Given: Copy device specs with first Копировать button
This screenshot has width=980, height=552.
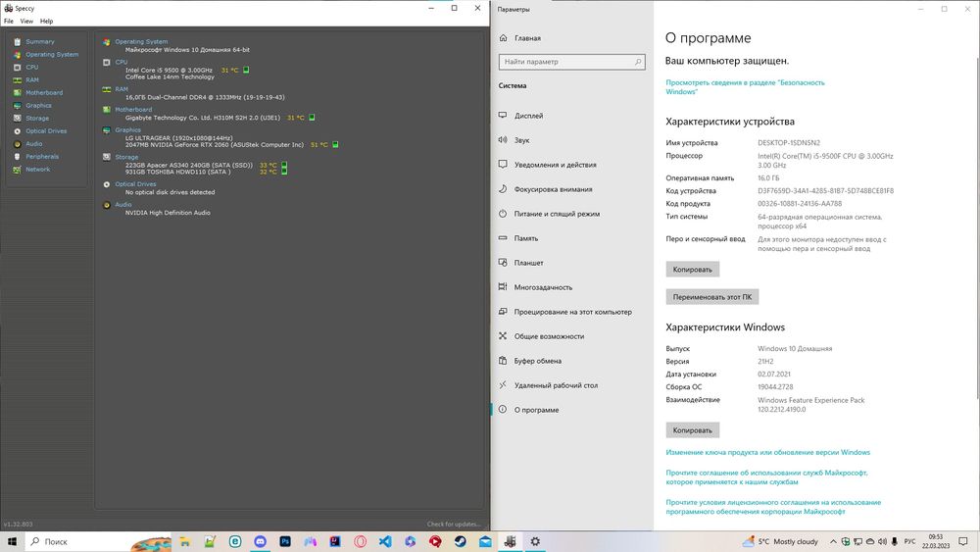Looking at the screenshot, I should (x=693, y=270).
